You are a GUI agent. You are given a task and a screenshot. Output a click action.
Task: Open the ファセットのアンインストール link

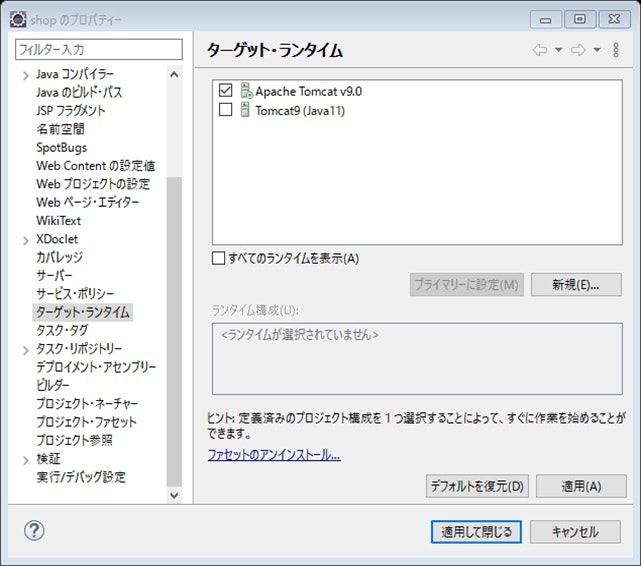point(274,454)
